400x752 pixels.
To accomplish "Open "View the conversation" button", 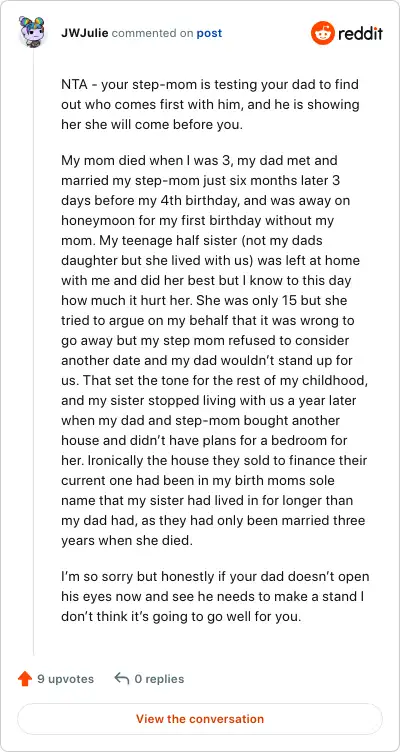I will pyautogui.click(x=200, y=719).
